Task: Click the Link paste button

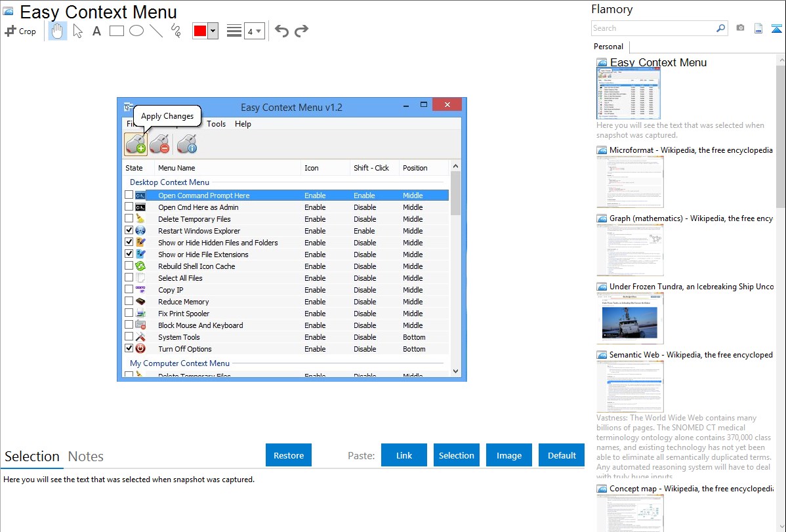Action: [404, 455]
